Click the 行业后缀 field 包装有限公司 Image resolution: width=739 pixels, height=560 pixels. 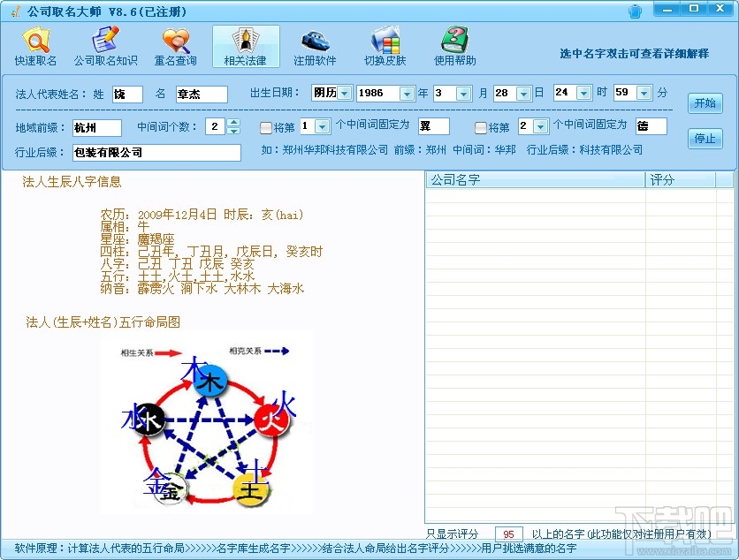[x=156, y=152]
